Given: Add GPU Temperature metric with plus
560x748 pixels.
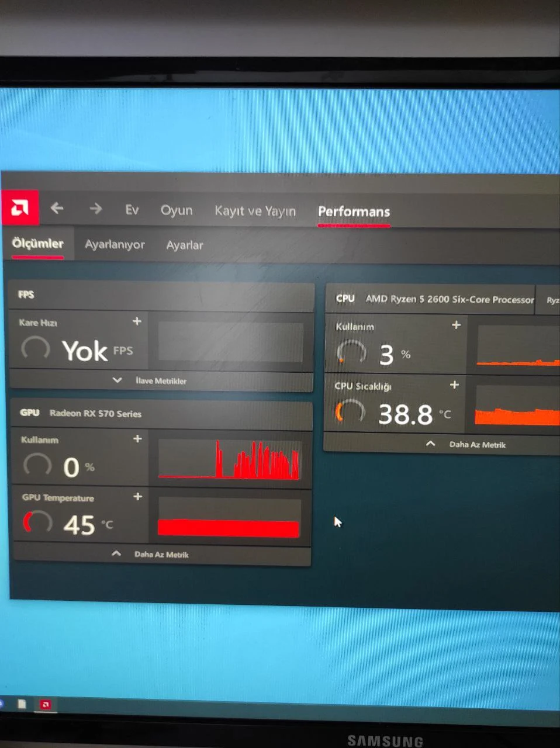Looking at the screenshot, I should pyautogui.click(x=137, y=496).
